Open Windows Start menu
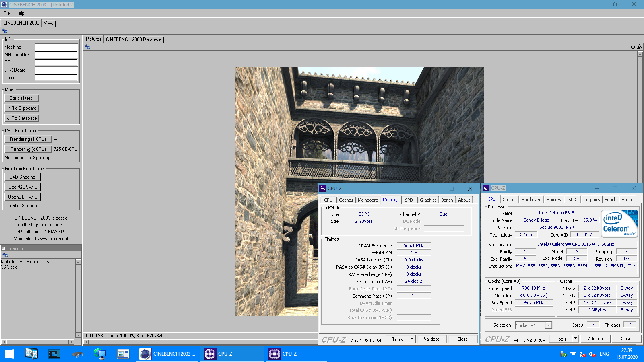This screenshot has width=644, height=362. tap(10, 354)
